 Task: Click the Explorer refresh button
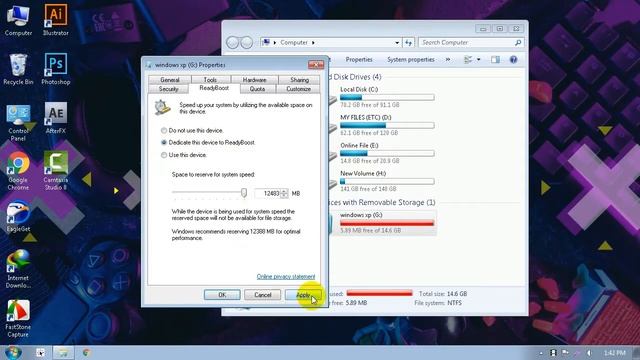408,42
